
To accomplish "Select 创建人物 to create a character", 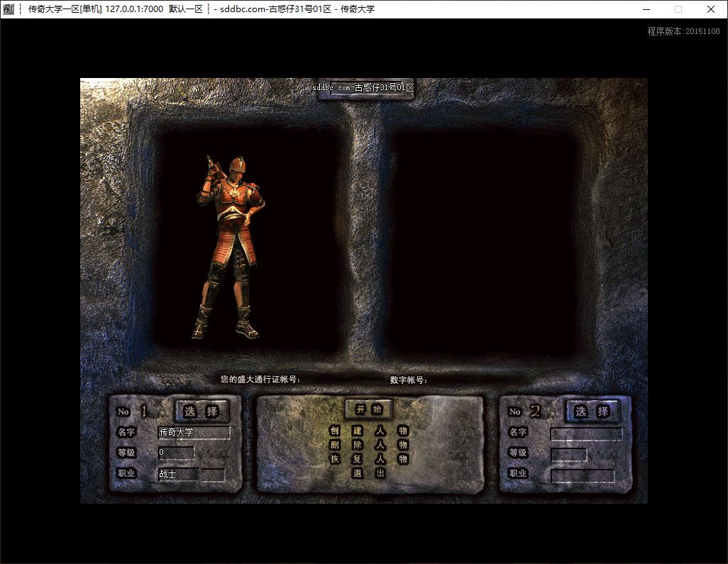I will (x=369, y=431).
